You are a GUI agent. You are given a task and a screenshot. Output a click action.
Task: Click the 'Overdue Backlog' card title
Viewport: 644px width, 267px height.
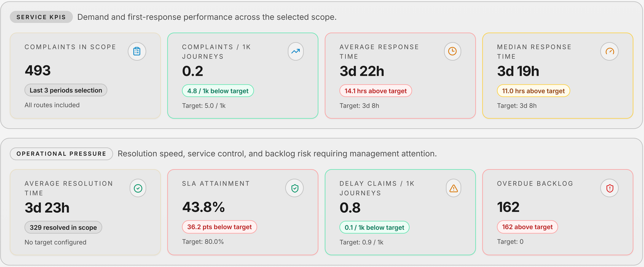[x=535, y=183]
